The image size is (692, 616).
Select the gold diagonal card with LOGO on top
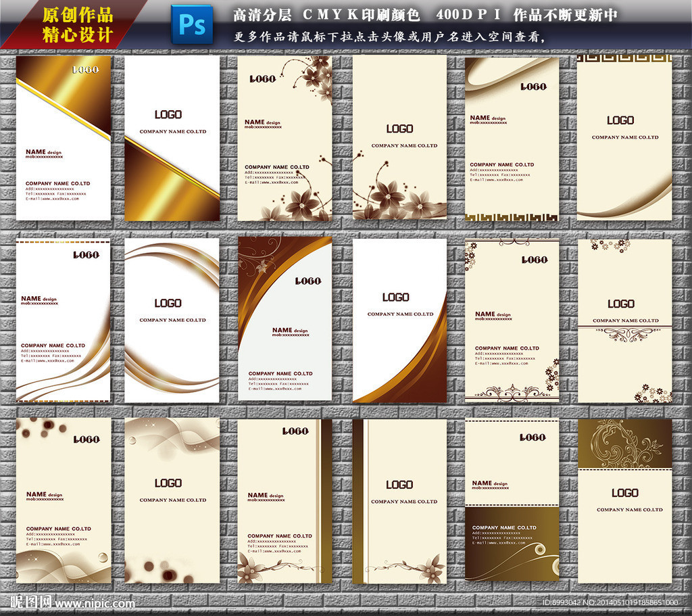pos(64,138)
